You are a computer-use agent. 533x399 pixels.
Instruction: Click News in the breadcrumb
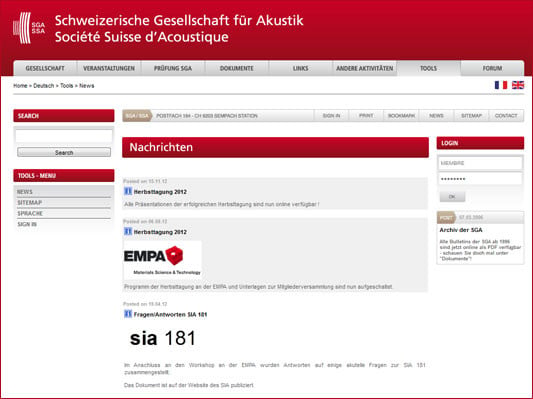coord(87,86)
